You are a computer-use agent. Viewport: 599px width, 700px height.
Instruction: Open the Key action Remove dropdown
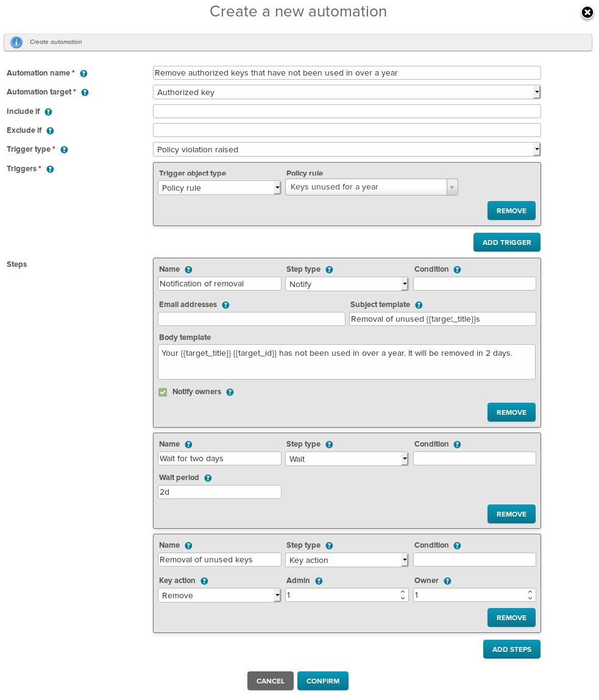tap(219, 596)
